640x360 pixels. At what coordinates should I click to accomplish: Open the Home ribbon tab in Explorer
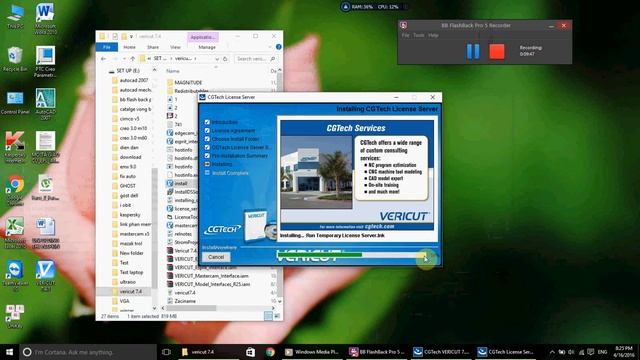[129, 47]
